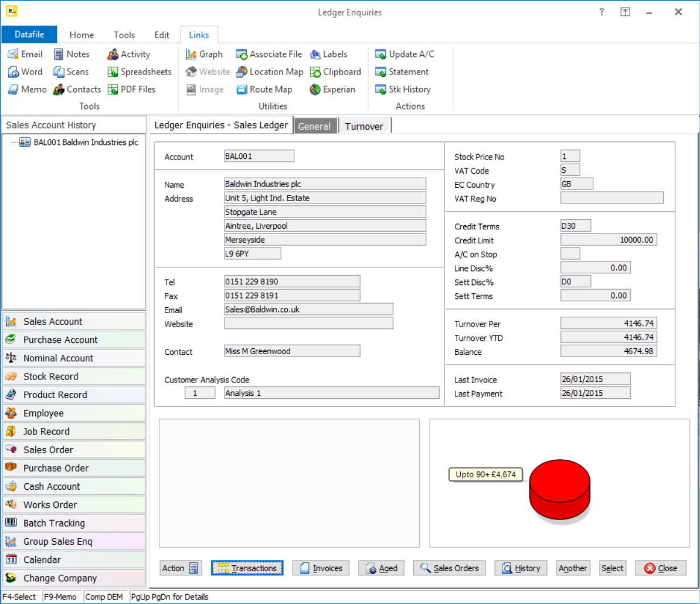Open Contacts for the account
Screen dimensions: 700x604
pos(77,89)
